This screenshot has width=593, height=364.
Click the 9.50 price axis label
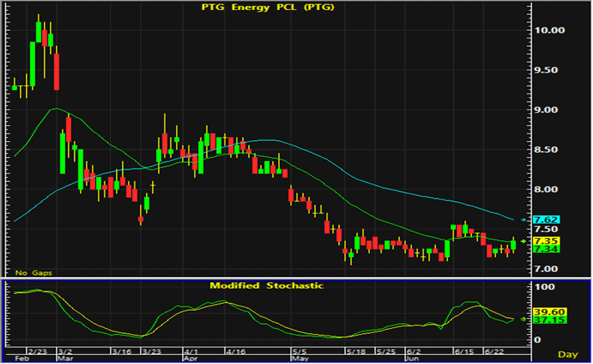tap(546, 70)
